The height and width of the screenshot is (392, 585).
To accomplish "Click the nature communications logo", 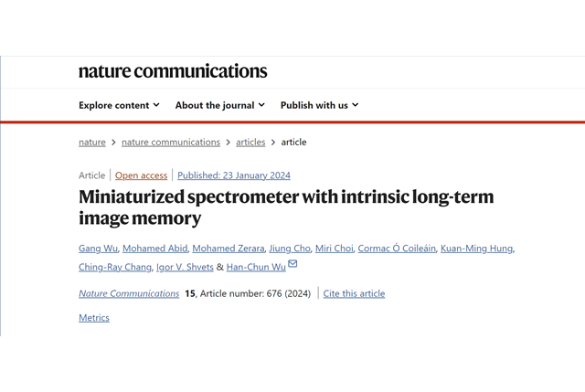I will 173,71.
